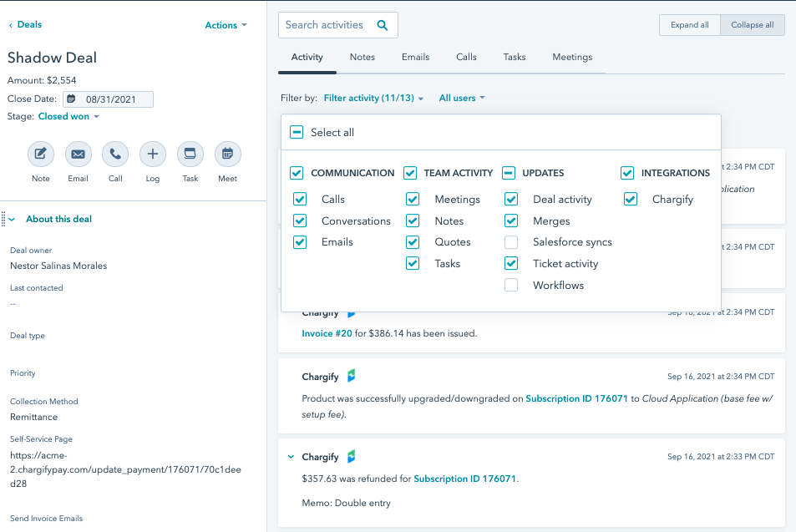Toggle the Select all checkbox

pos(297,132)
